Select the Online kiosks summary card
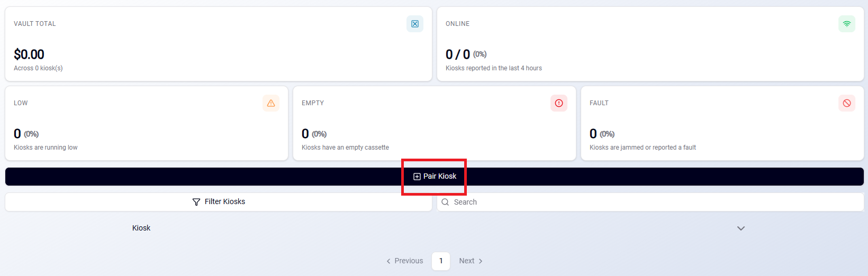The height and width of the screenshot is (276, 868). click(650, 44)
